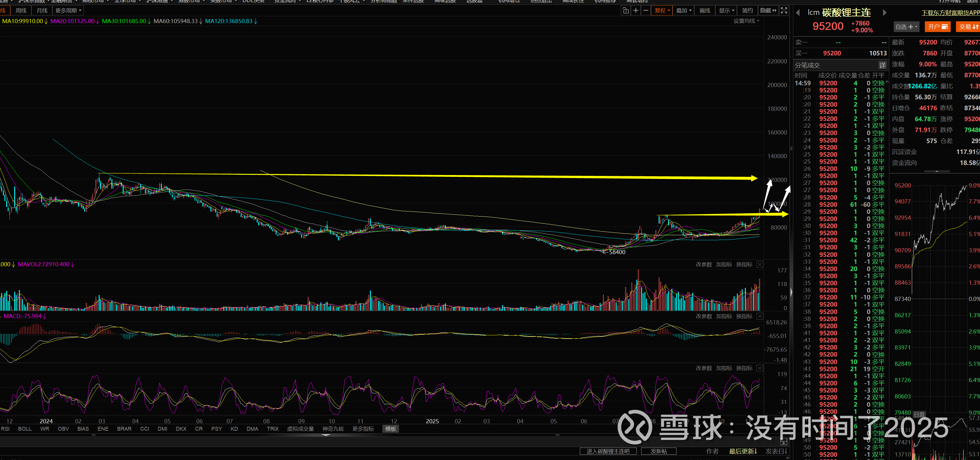This screenshot has height=460, width=980.
Task: Expand 更多周期 period dropdown
Action: pos(68,11)
